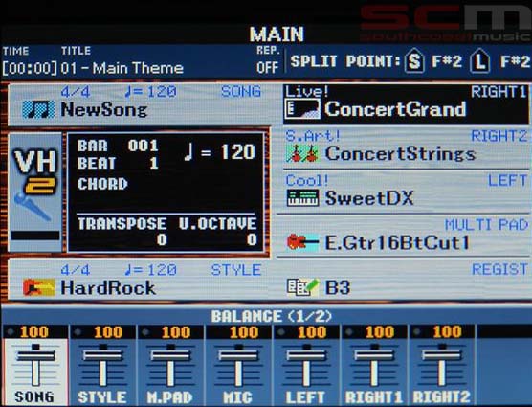This screenshot has height=407, width=532.
Task: Click the Cool! voice type label
Action: tap(307, 180)
